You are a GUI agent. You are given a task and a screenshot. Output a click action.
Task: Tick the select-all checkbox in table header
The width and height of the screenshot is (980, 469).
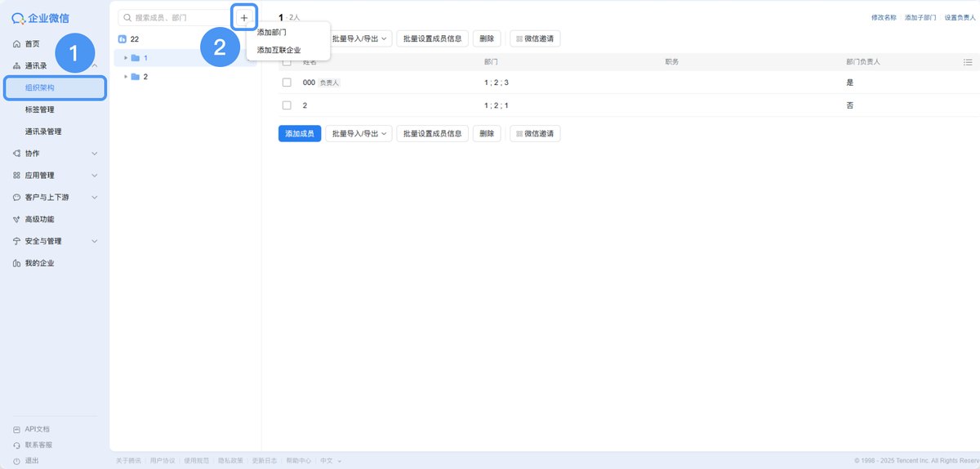[x=287, y=62]
